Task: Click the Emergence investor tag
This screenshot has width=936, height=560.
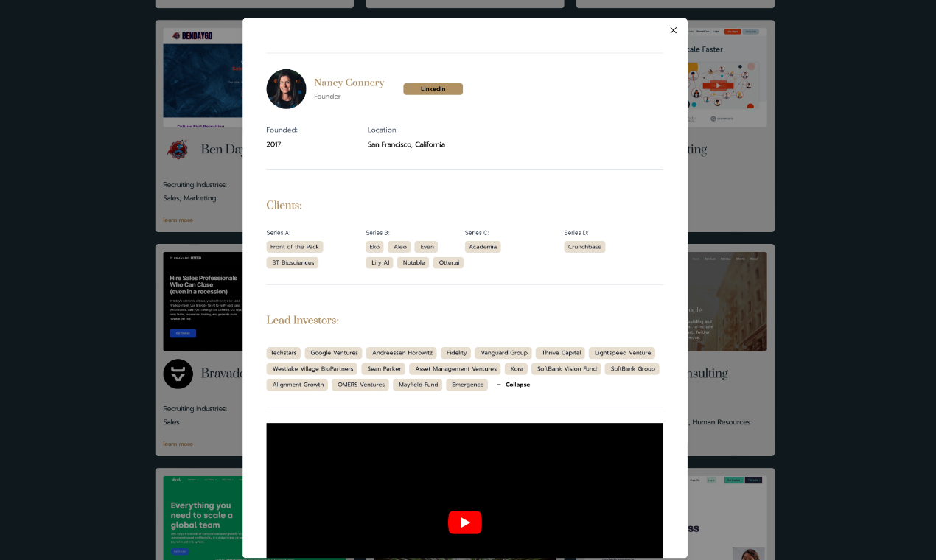Action: [467, 385]
